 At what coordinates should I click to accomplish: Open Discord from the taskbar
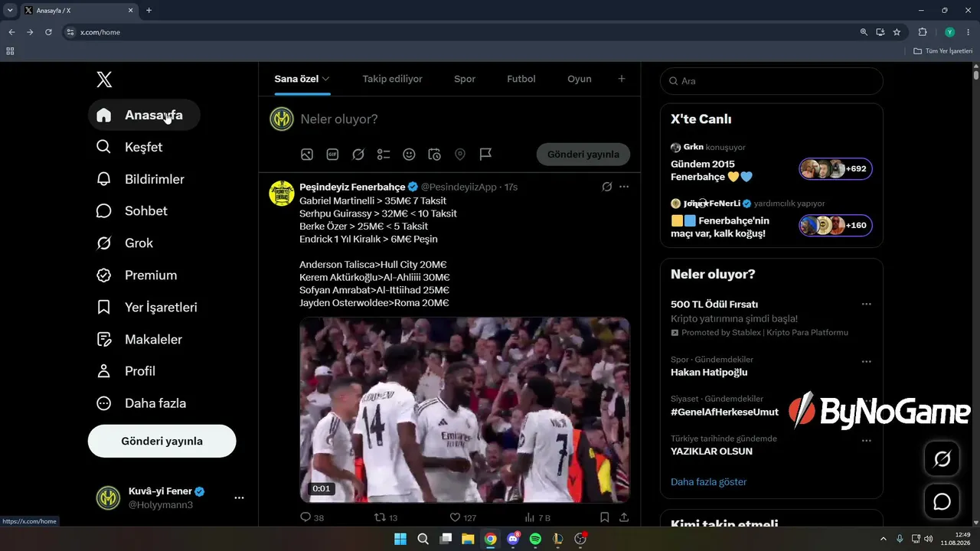[x=513, y=539]
